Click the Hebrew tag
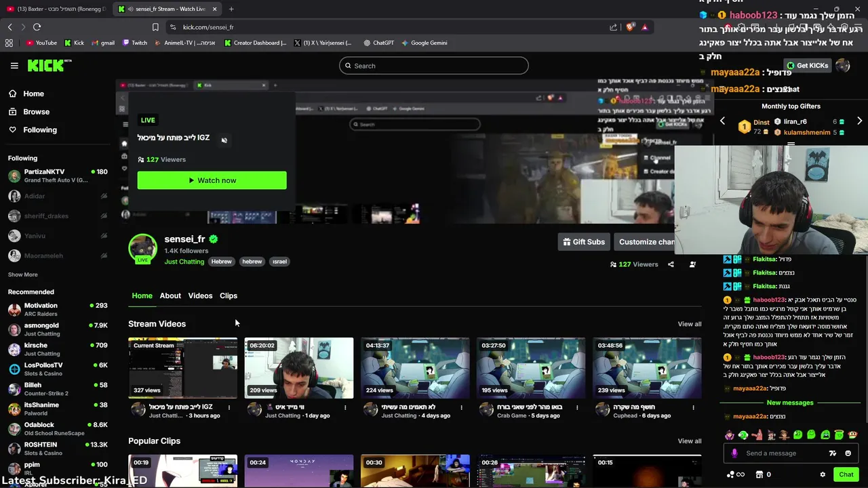Screen dimensions: 868x488 (x=221, y=262)
